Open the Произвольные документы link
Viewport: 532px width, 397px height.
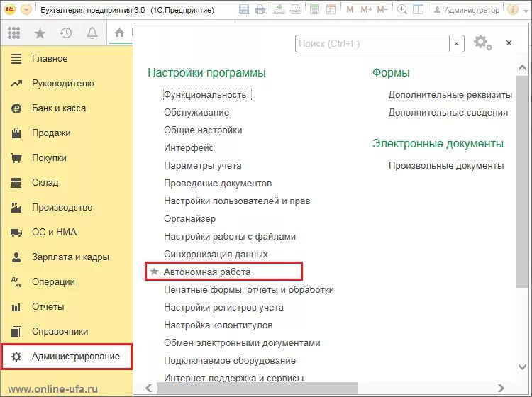(446, 165)
